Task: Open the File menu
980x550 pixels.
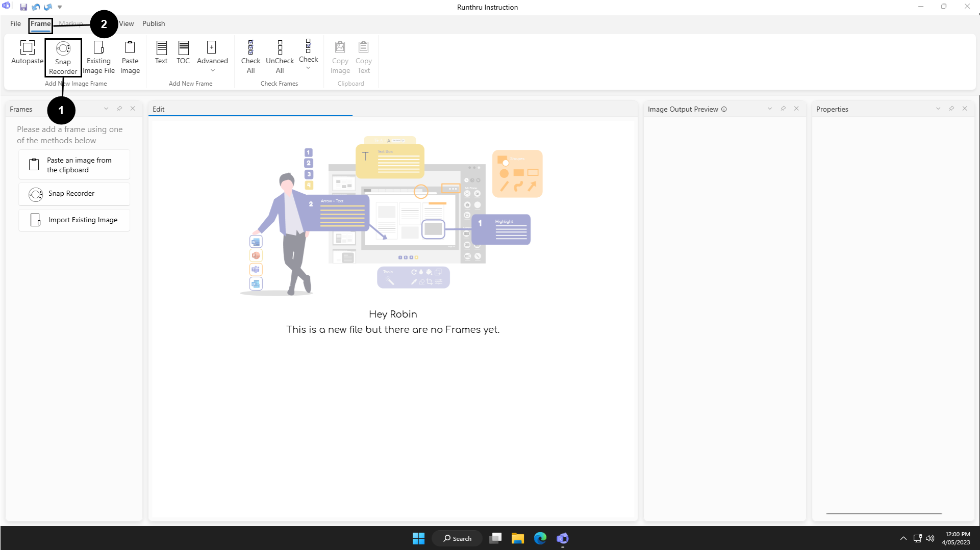Action: coord(15,23)
